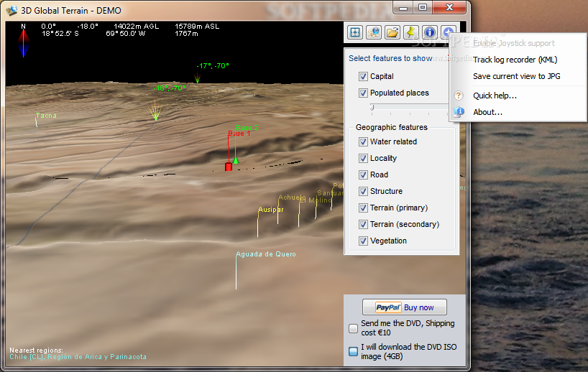Viewport: 588px width, 372px height.
Task: Click the Ausipar place label
Action: click(x=271, y=210)
